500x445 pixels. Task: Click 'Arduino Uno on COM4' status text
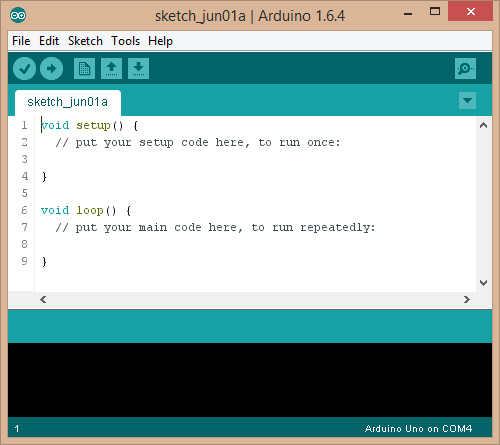pos(418,428)
